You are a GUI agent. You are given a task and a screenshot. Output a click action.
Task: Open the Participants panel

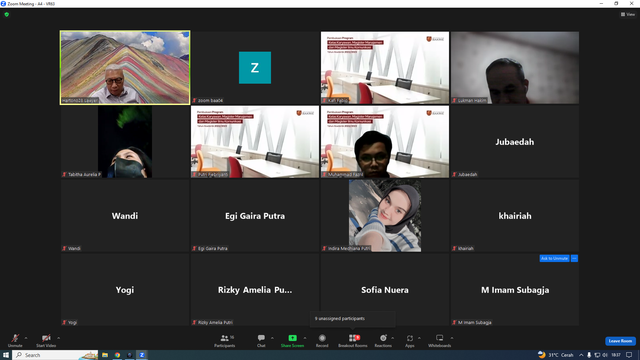(224, 340)
